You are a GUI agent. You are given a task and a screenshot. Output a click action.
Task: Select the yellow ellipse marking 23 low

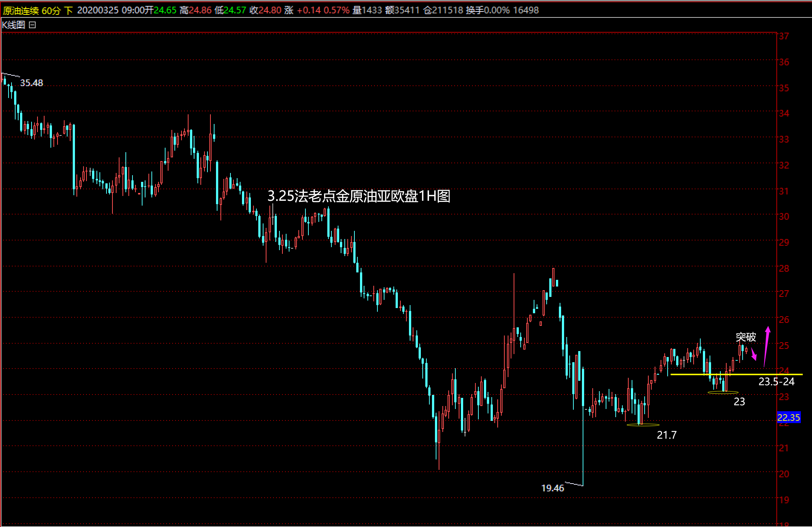(723, 392)
